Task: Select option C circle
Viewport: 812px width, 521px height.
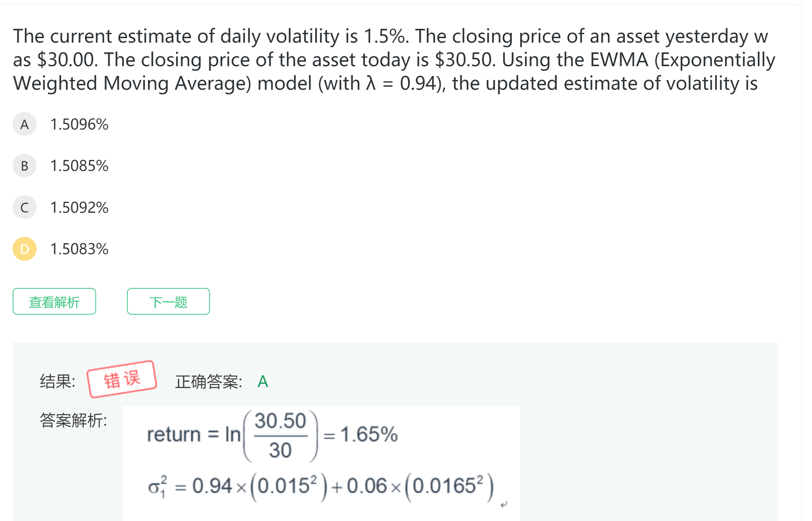Action: [24, 208]
